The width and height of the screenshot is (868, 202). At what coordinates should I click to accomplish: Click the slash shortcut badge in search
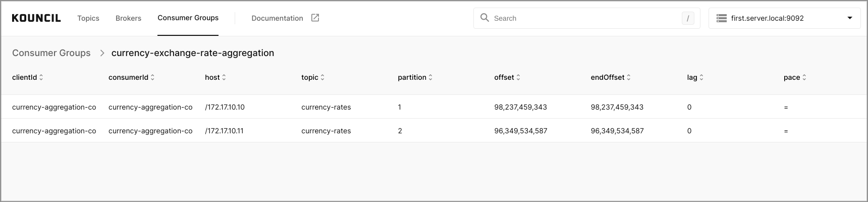pos(688,18)
